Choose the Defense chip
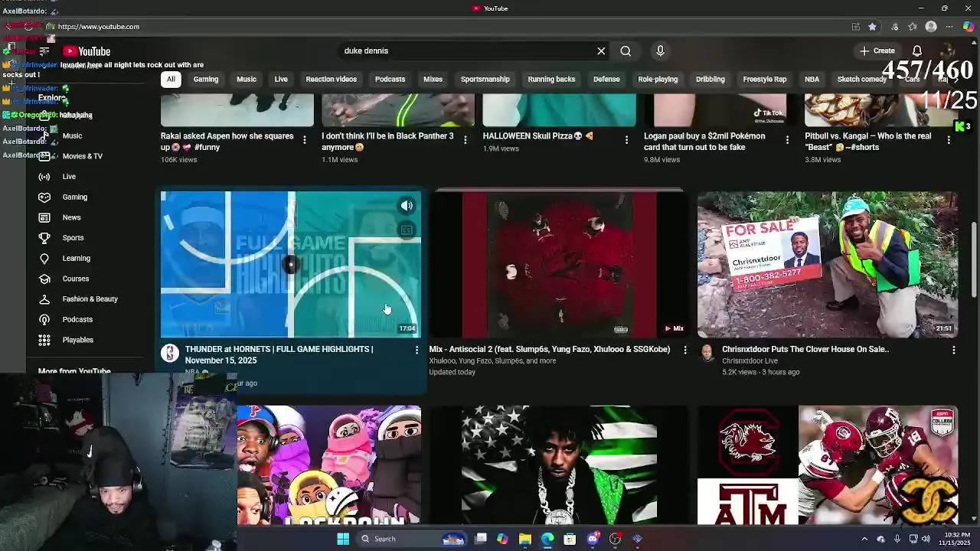Viewport: 980px width, 551px height. click(x=606, y=79)
